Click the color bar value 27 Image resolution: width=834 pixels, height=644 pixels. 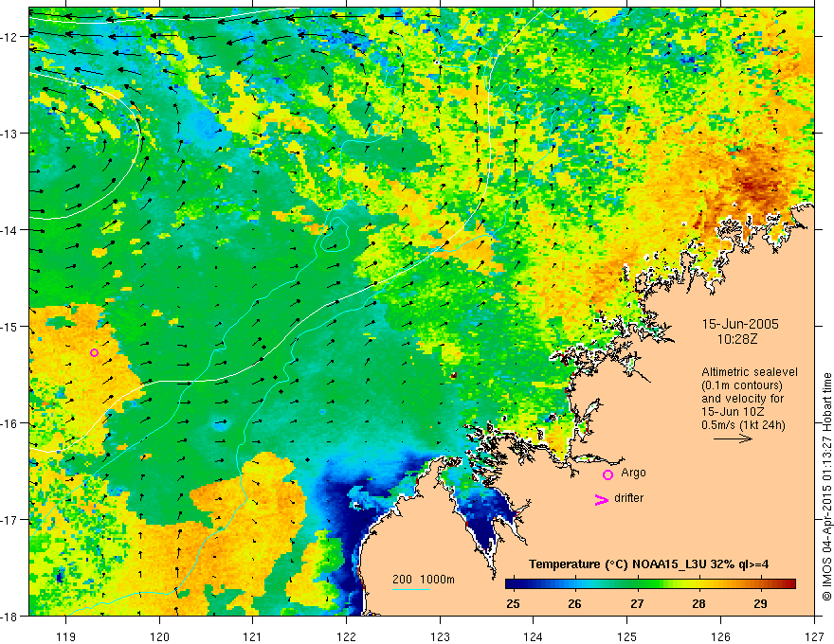tap(637, 603)
